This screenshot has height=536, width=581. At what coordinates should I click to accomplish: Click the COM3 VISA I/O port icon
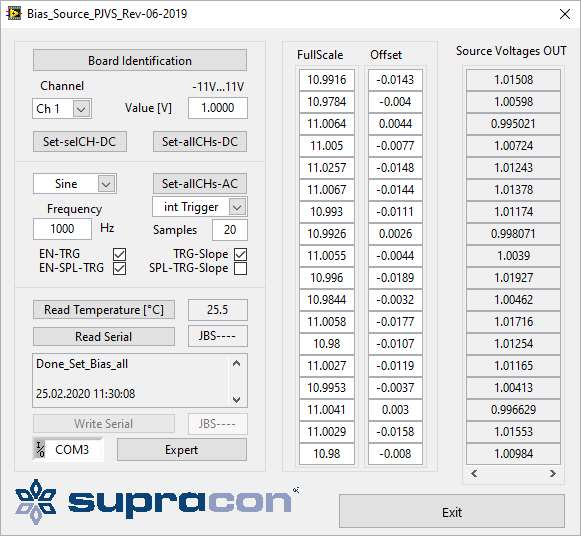tap(40, 449)
